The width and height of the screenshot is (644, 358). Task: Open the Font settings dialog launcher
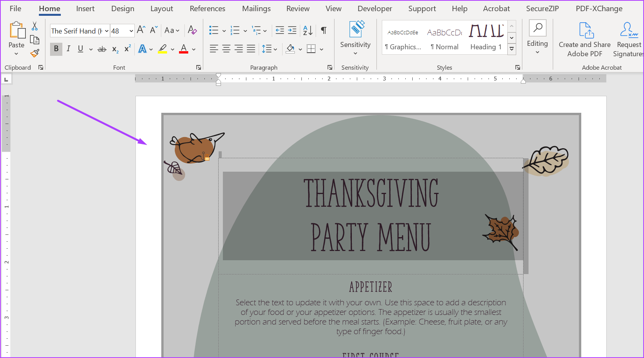[x=198, y=67]
